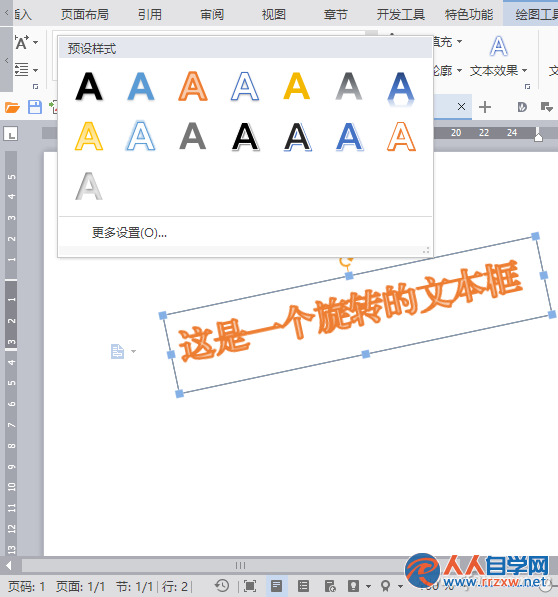The image size is (558, 597).
Task: Toggle the full screen view icon
Action: (x=250, y=586)
